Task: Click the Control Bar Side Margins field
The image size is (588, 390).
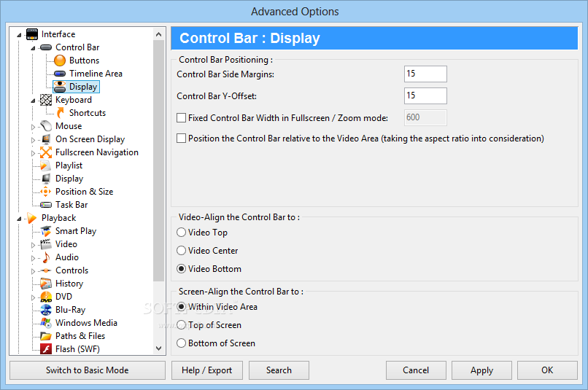Action: click(x=425, y=74)
